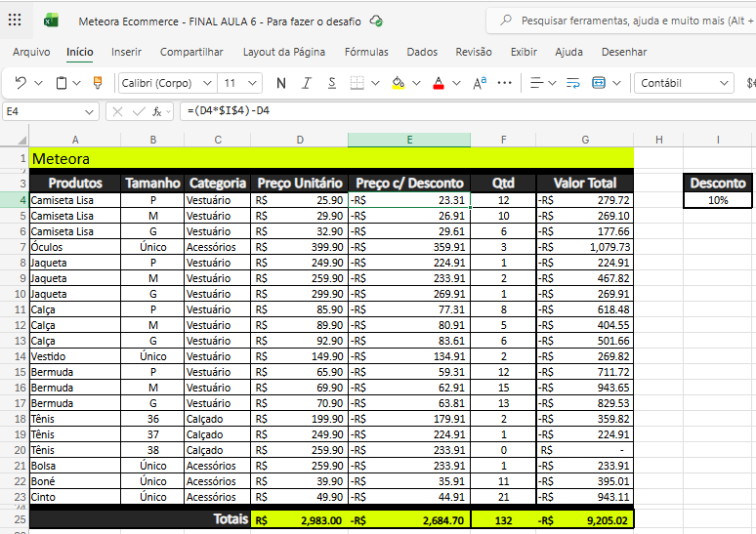The height and width of the screenshot is (534, 756).
Task: Switch to the Dados tab
Action: [422, 52]
